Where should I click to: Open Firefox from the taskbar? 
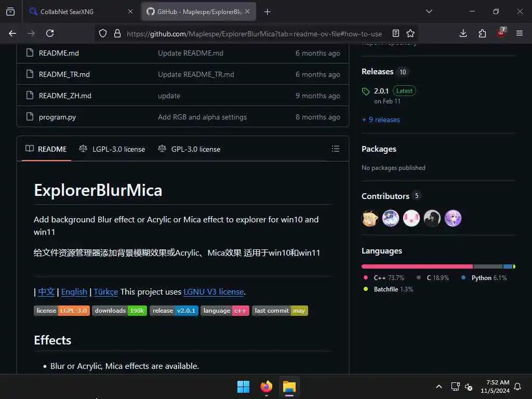point(267,387)
